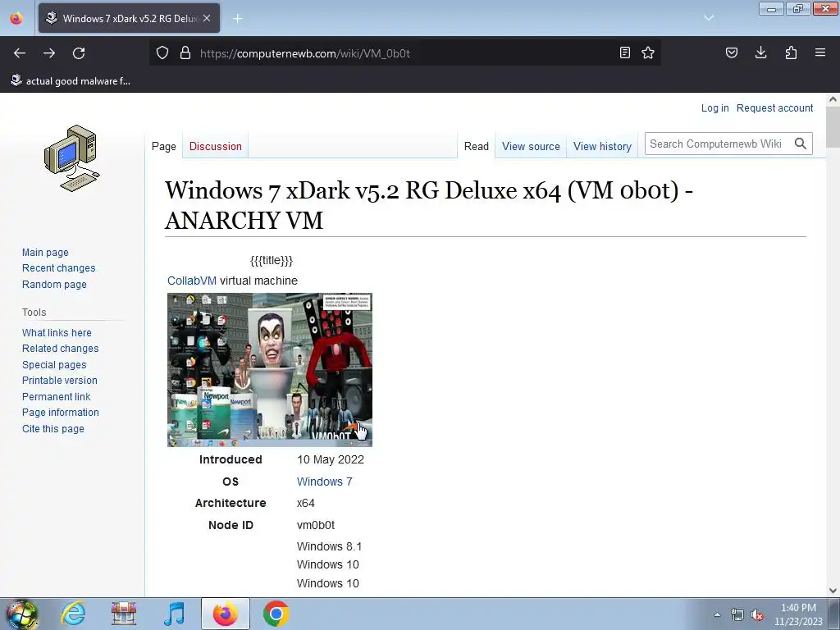Image resolution: width=840 pixels, height=630 pixels.
Task: Open Cite this page link
Action: pyautogui.click(x=53, y=428)
